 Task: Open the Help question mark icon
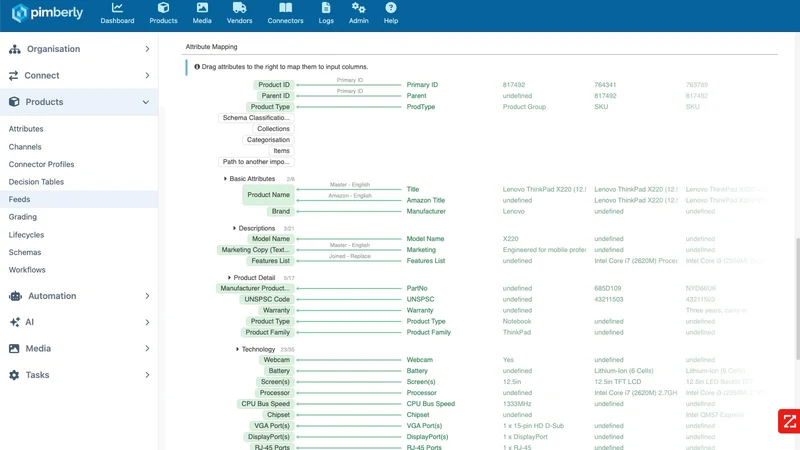pos(391,8)
